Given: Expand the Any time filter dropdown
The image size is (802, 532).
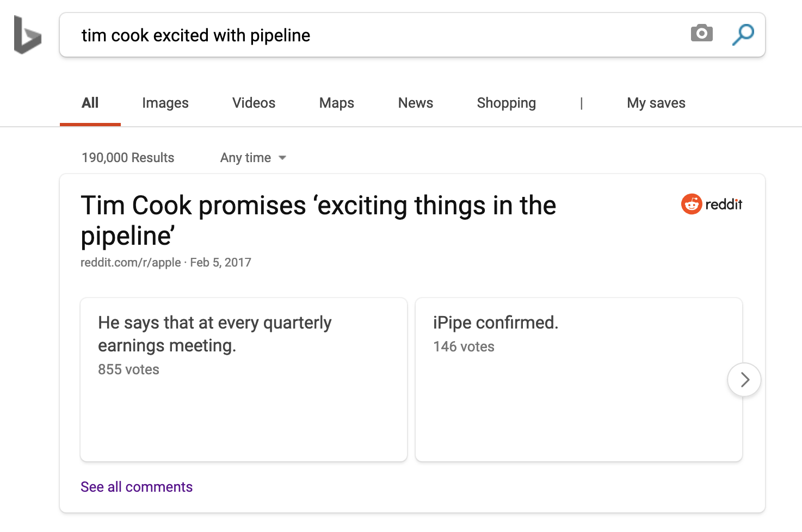Looking at the screenshot, I should tap(253, 158).
